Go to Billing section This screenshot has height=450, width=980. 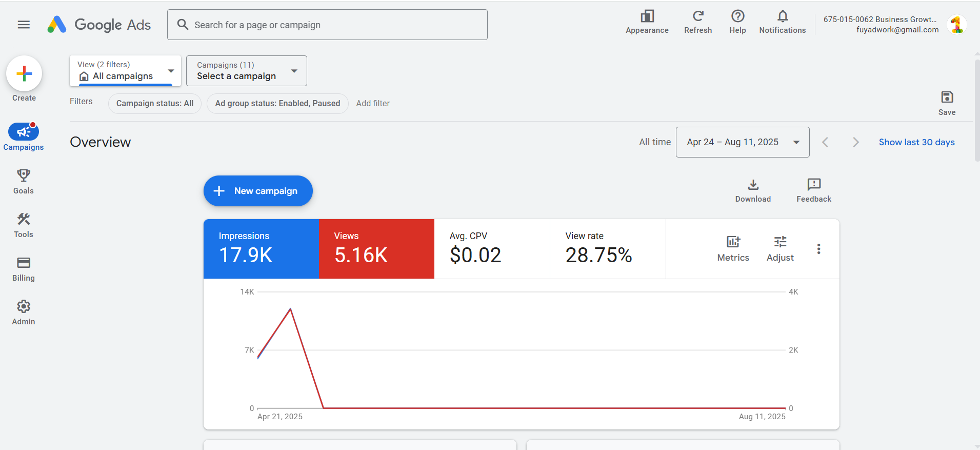pyautogui.click(x=24, y=269)
